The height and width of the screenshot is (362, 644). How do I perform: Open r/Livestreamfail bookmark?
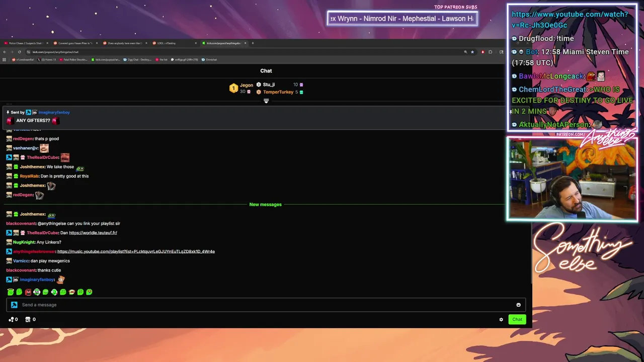click(x=23, y=59)
